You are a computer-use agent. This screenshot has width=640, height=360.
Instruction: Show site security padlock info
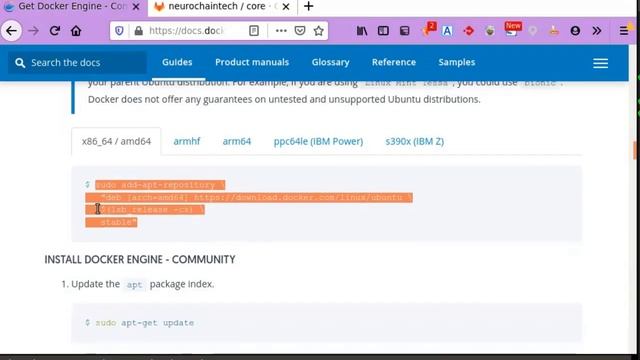tap(139, 31)
